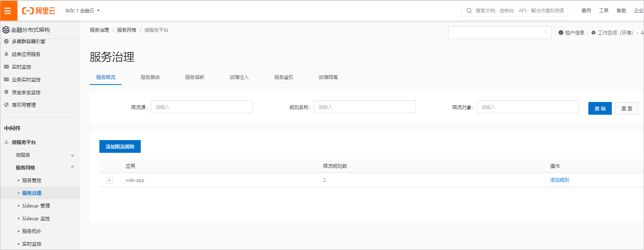Image resolution: width=644 pixels, height=250 pixels.
Task: Click the workspace search box
Action: 500,33
